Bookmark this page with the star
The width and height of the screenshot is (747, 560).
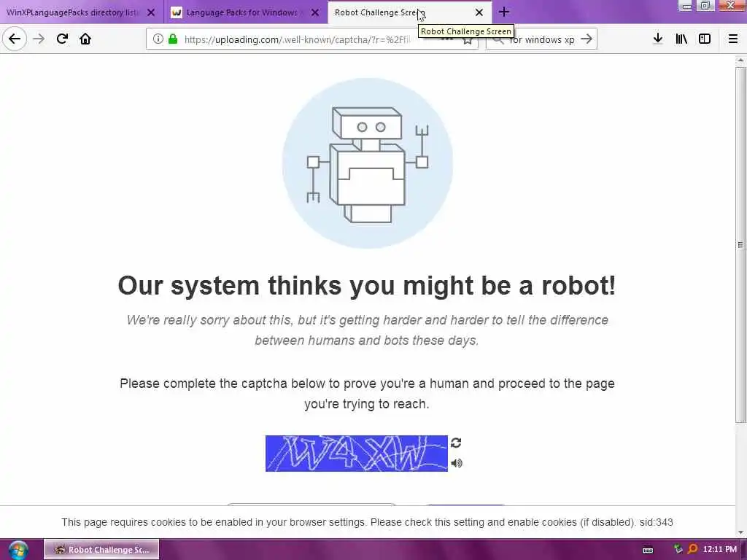pos(468,40)
